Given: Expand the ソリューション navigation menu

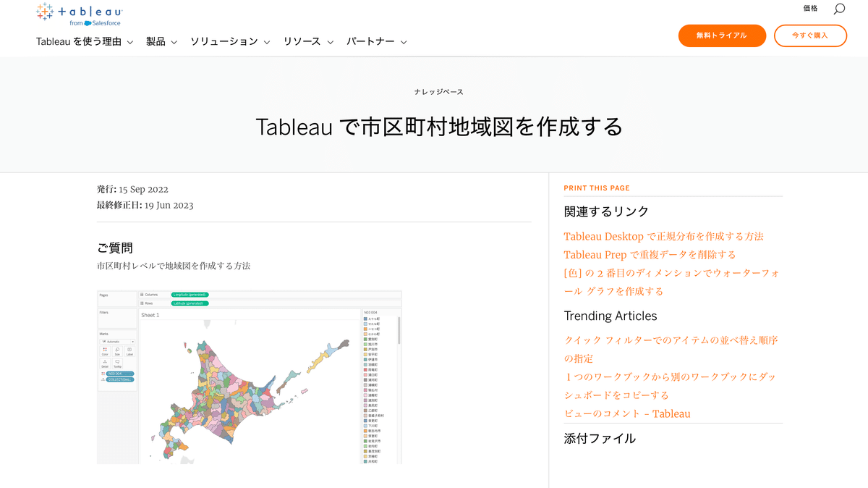Looking at the screenshot, I should tap(230, 42).
